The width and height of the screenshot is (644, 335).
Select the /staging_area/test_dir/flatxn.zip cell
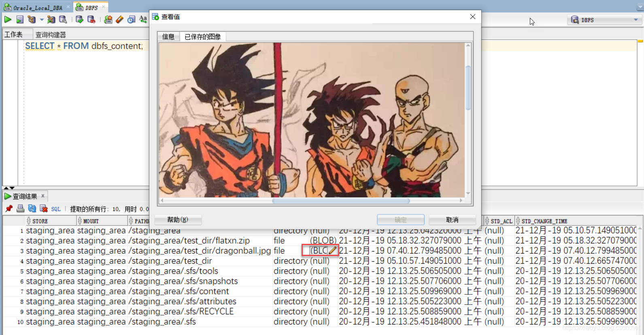200,241
